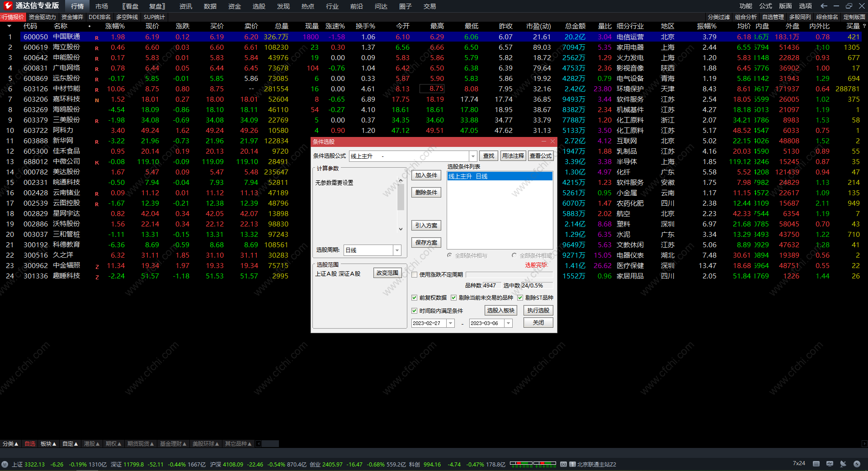Click the lightning bolt status icon
The height and width of the screenshot is (471, 868).
[857, 464]
